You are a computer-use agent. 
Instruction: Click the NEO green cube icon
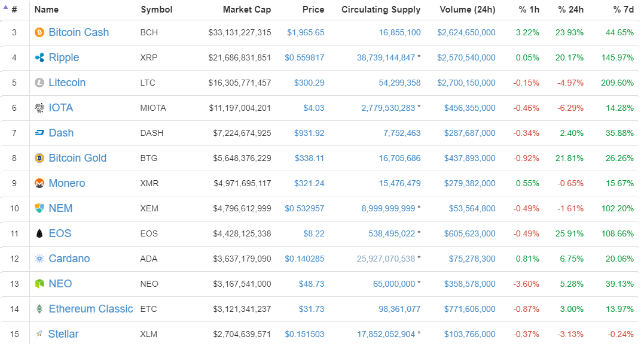(39, 284)
